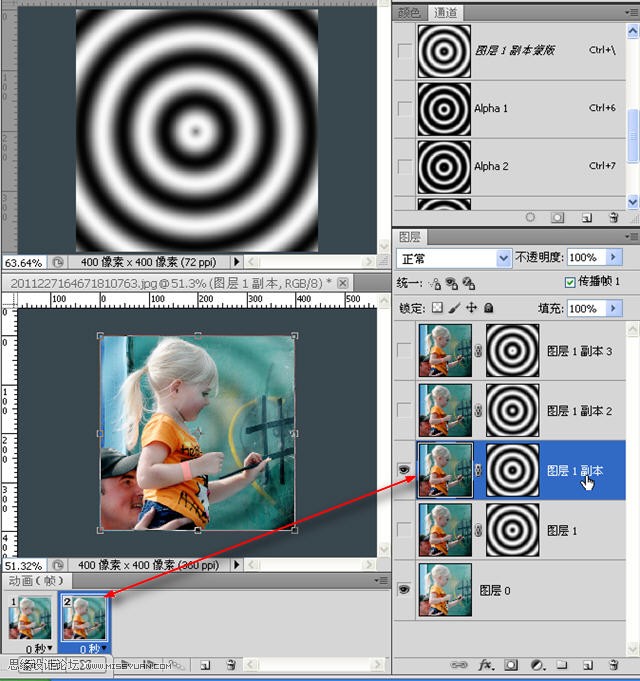Open layer style fx menu
640x681 pixels.
click(x=486, y=664)
